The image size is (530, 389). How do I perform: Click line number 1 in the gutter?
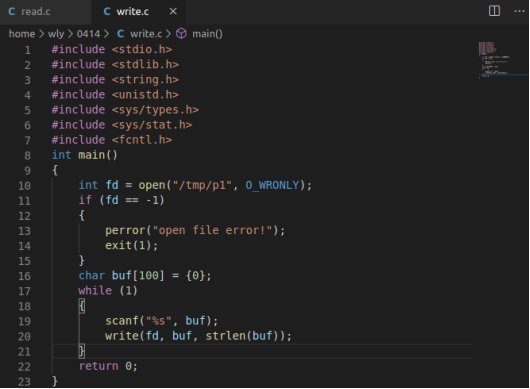click(27, 50)
